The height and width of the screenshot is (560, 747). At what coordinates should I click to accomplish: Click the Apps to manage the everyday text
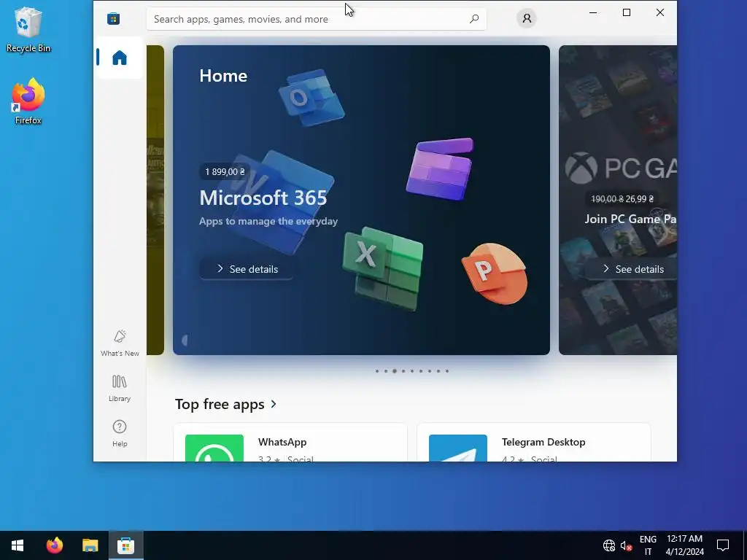(268, 221)
